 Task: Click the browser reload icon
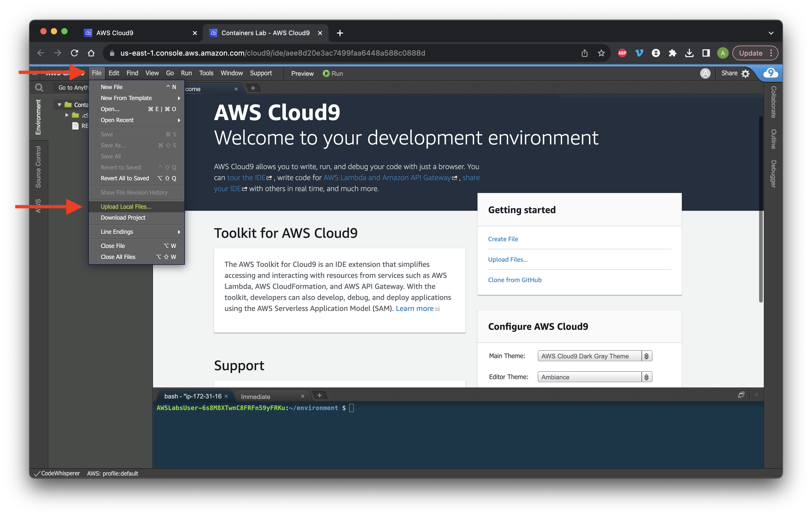75,53
